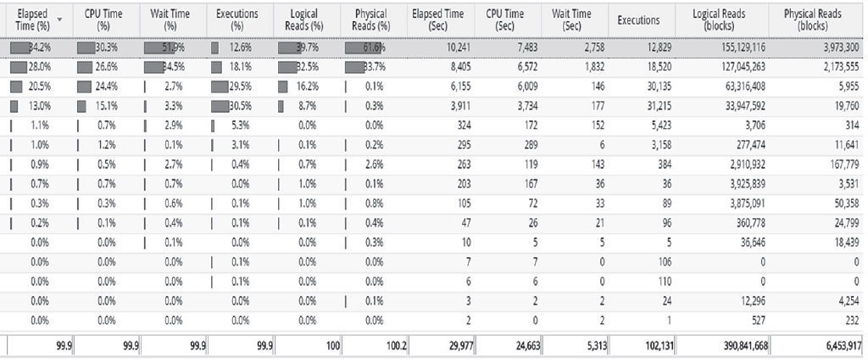
Task: Click the sort arrow in Elapsed Time (%) header
Action: [x=59, y=17]
